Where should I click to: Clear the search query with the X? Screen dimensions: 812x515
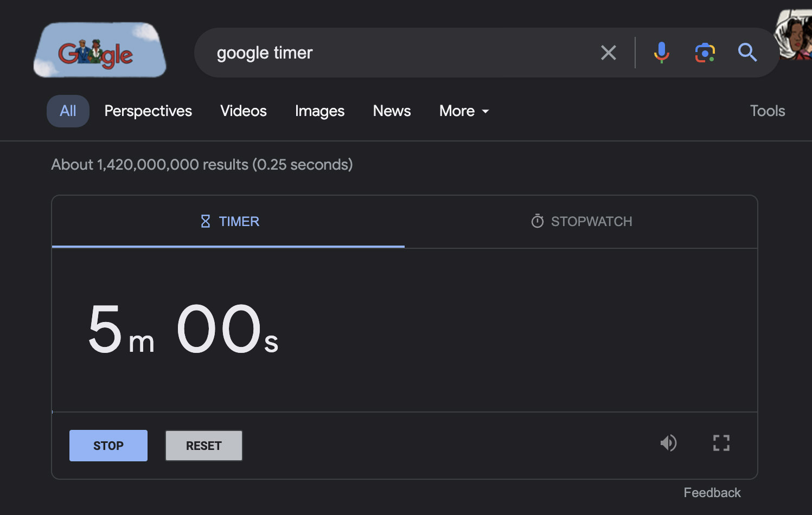[x=608, y=53]
